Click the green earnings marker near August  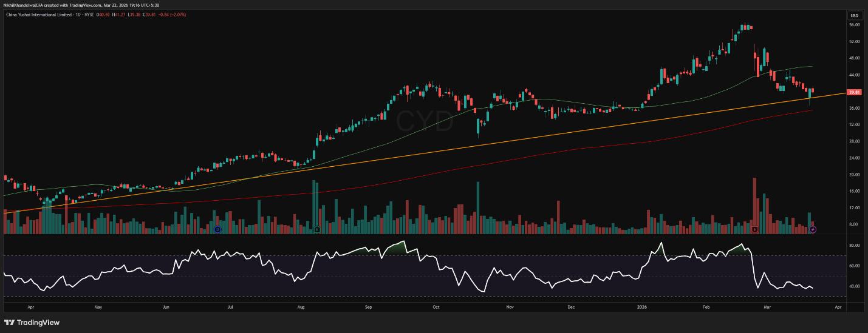(x=318, y=229)
